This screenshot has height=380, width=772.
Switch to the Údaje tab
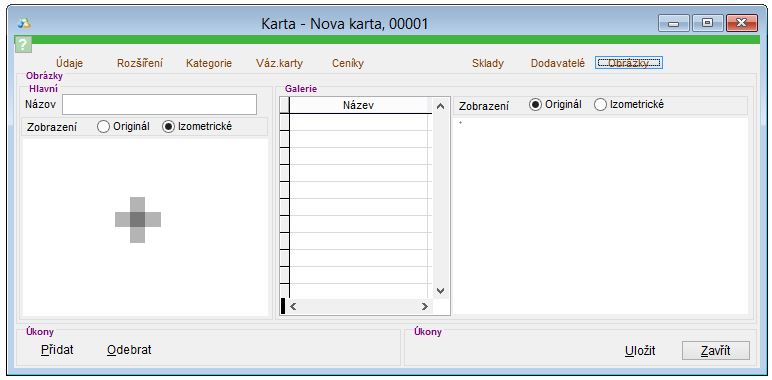(x=69, y=63)
